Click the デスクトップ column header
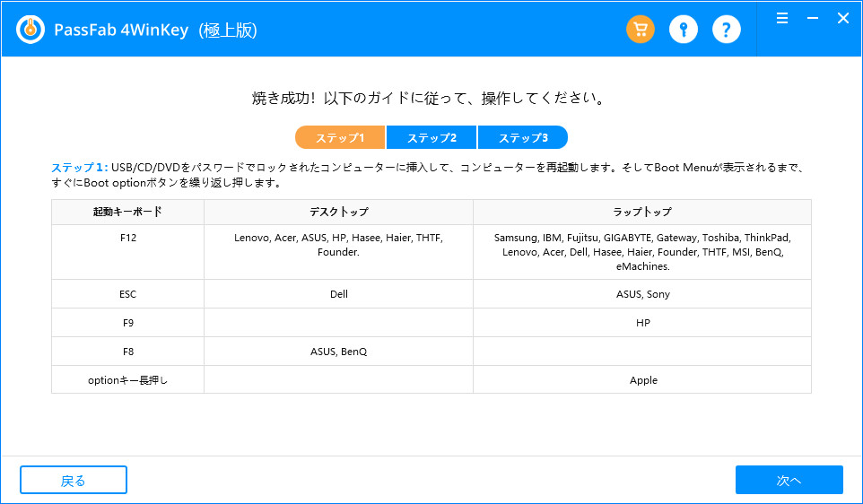 click(338, 212)
